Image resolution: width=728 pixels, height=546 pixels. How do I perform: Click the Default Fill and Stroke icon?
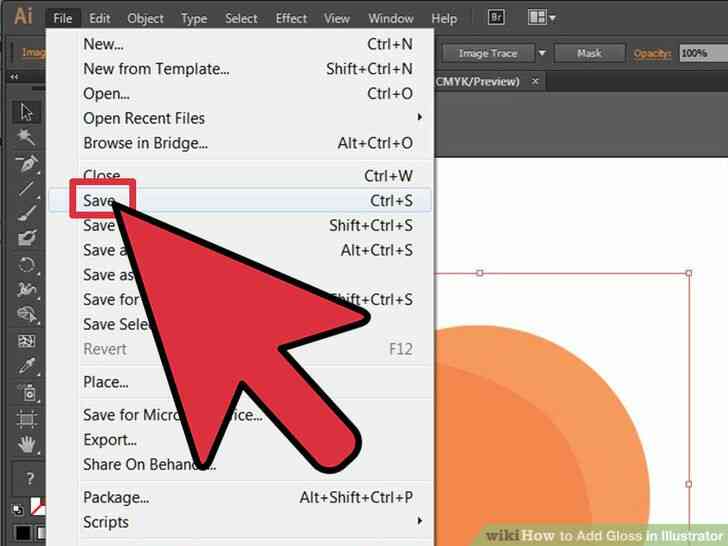[18, 509]
